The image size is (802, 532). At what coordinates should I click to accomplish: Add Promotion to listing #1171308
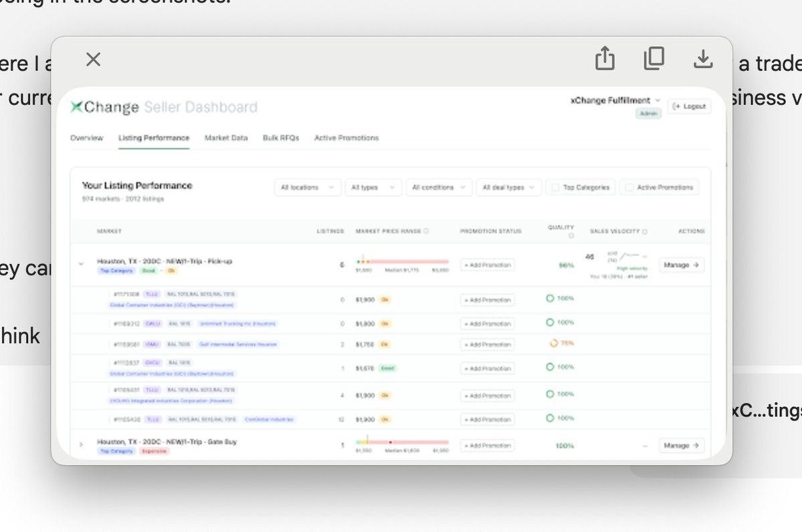[x=487, y=299]
